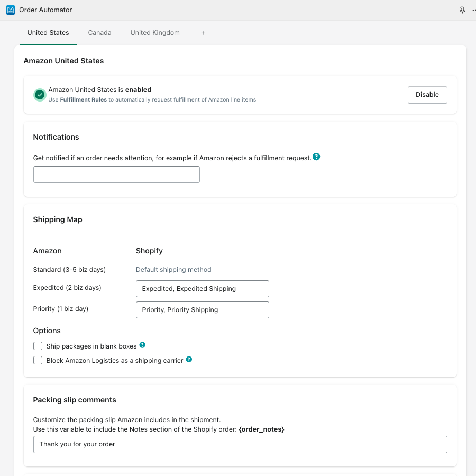476x476 pixels.
Task: Open the United Kingdom tab
Action: (x=155, y=33)
